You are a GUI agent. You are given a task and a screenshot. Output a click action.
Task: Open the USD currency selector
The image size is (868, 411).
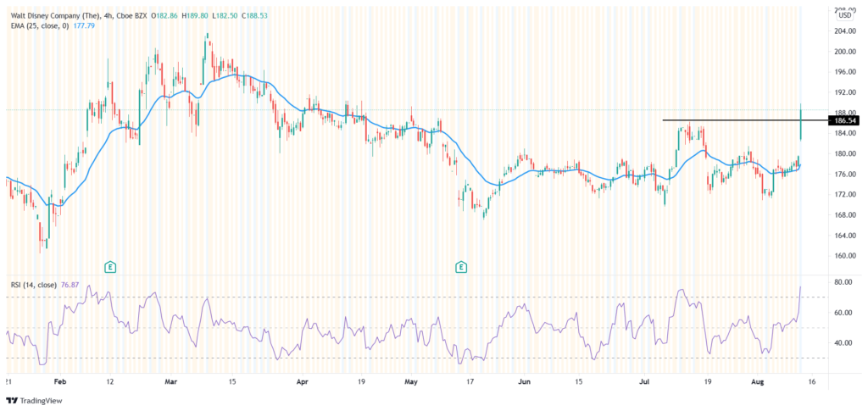(844, 15)
